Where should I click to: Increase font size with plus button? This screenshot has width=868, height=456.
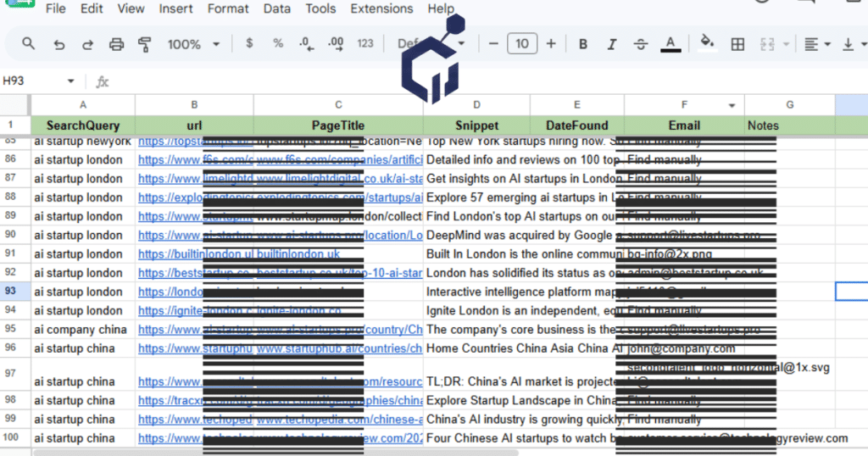(x=551, y=44)
